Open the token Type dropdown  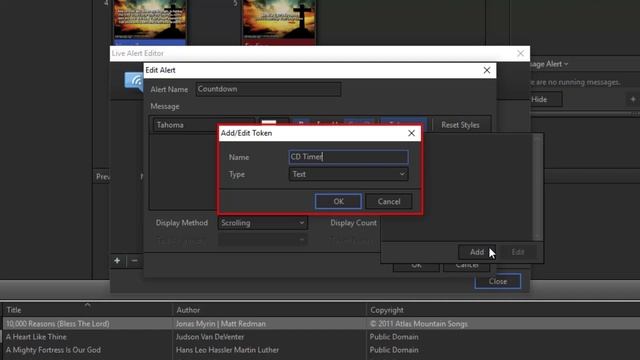[348, 174]
